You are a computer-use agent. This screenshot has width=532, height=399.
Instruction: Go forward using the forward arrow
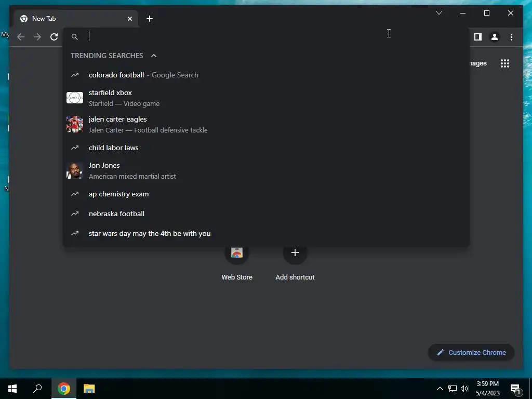(37, 37)
